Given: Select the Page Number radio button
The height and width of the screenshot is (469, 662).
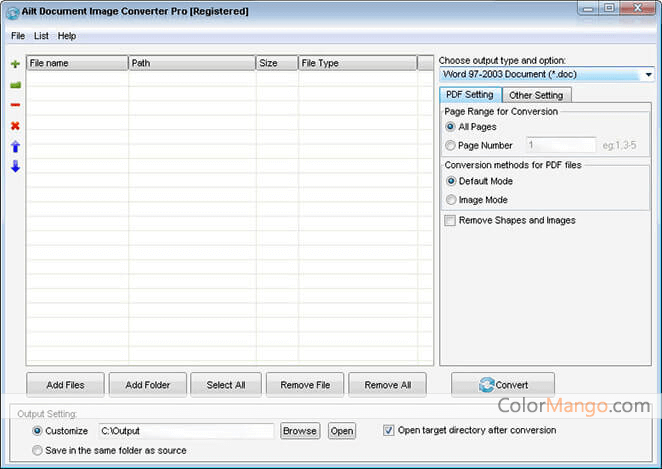Looking at the screenshot, I should point(450,145).
